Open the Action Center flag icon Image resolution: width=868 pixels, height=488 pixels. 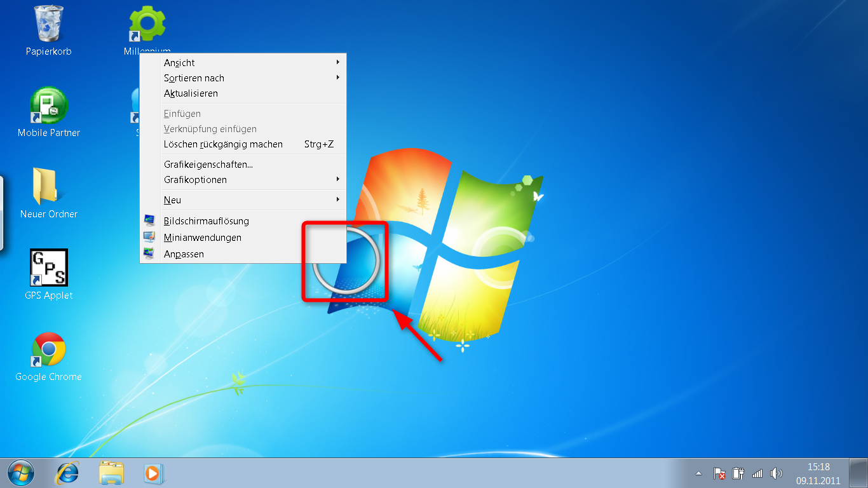[x=719, y=473]
